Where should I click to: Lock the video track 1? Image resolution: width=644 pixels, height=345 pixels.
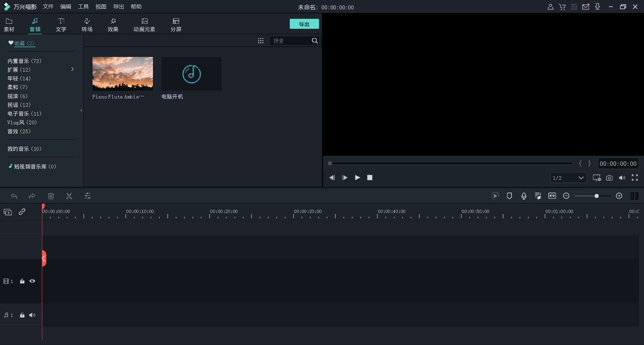point(22,281)
